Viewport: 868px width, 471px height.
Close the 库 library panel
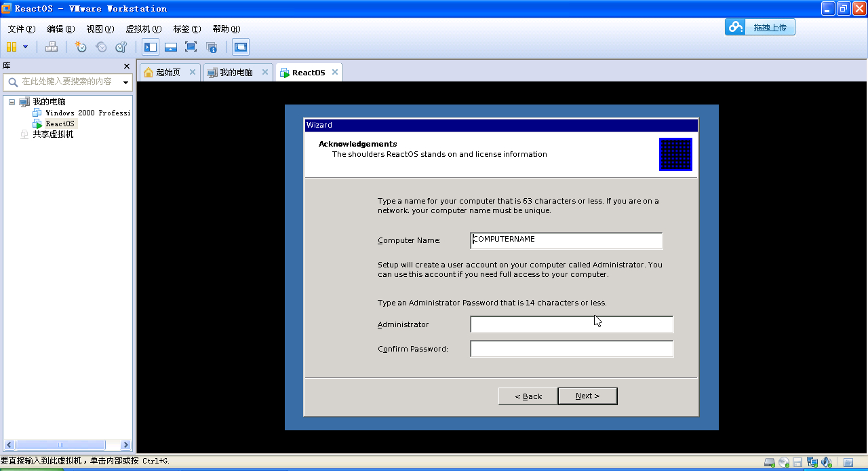[126, 66]
